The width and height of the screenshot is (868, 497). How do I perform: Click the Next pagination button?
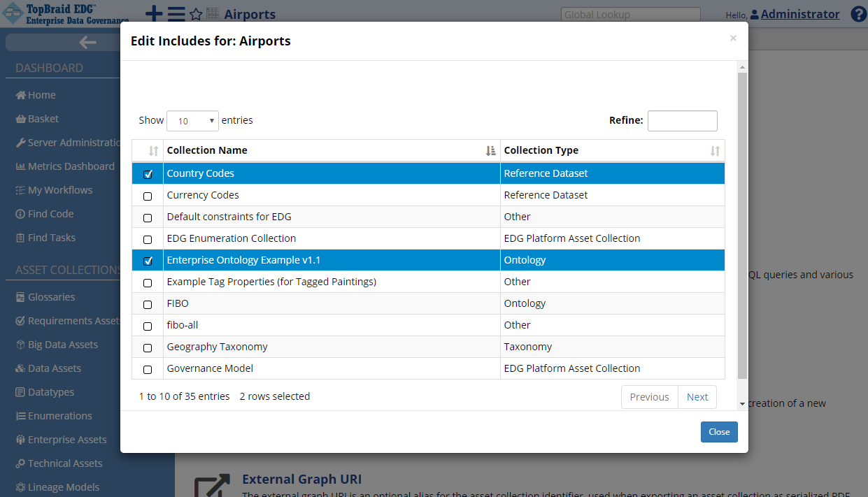pyautogui.click(x=697, y=396)
